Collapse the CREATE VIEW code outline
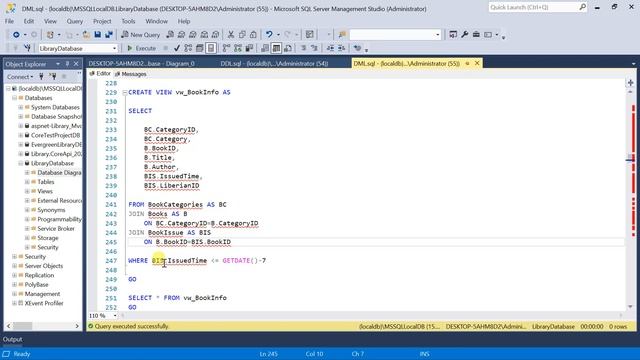Viewport: 640px width, 360px height. pos(125,93)
